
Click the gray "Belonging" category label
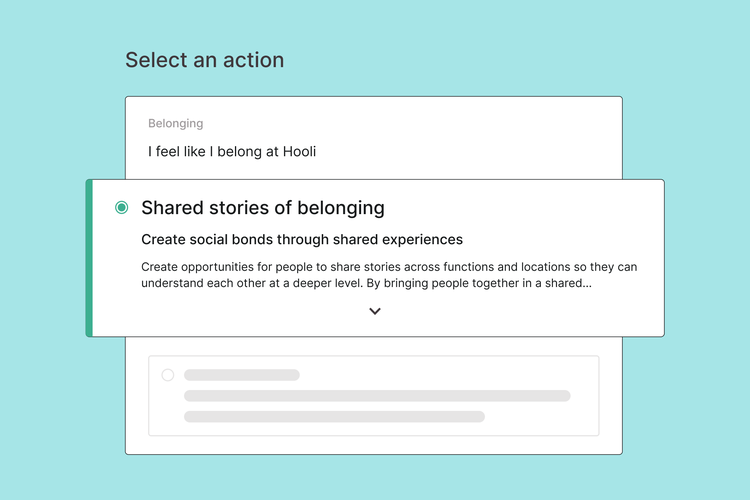(x=175, y=124)
